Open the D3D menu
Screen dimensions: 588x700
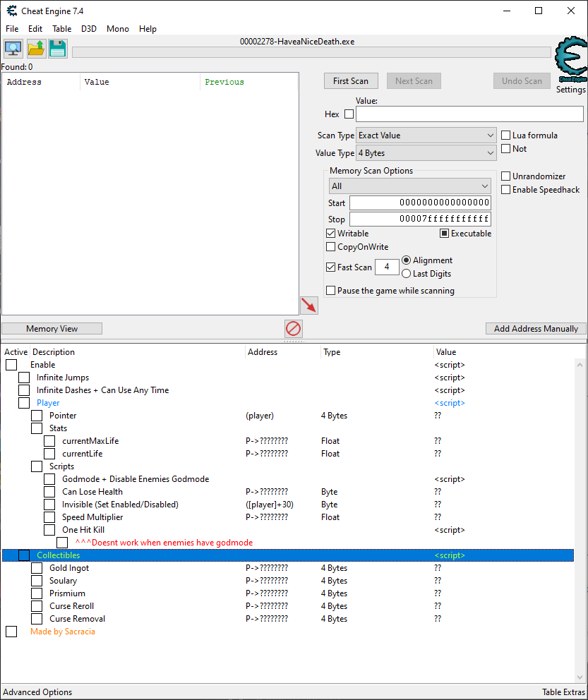click(x=88, y=29)
